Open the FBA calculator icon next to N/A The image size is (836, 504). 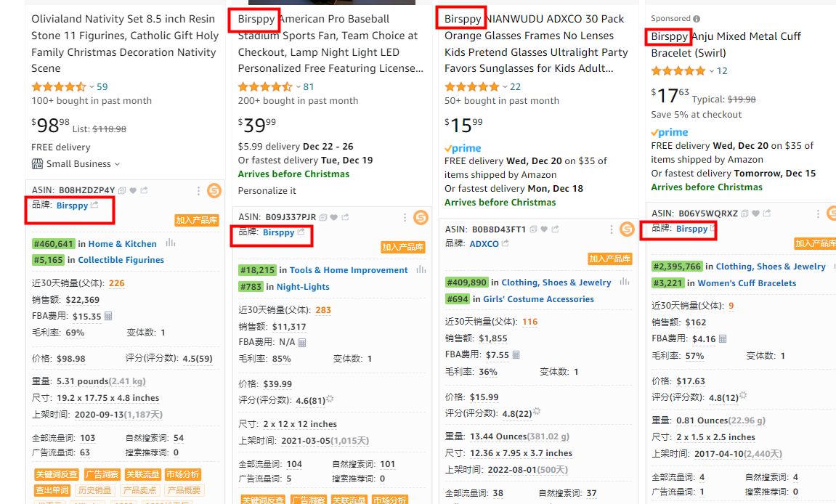point(302,342)
